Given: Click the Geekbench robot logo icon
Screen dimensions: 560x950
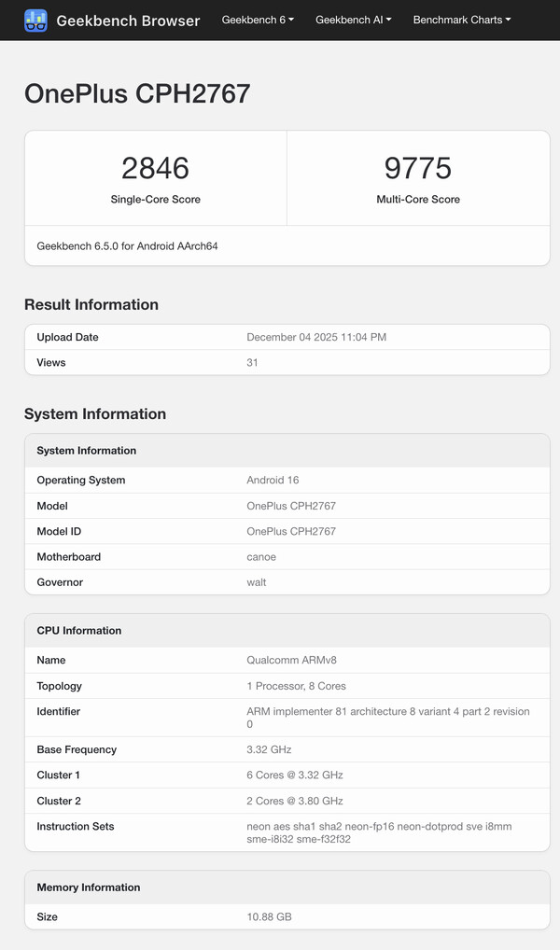Looking at the screenshot, I should point(35,20).
